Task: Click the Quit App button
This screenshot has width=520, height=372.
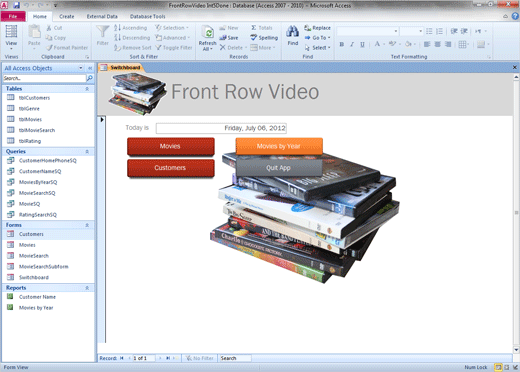Action: click(278, 168)
